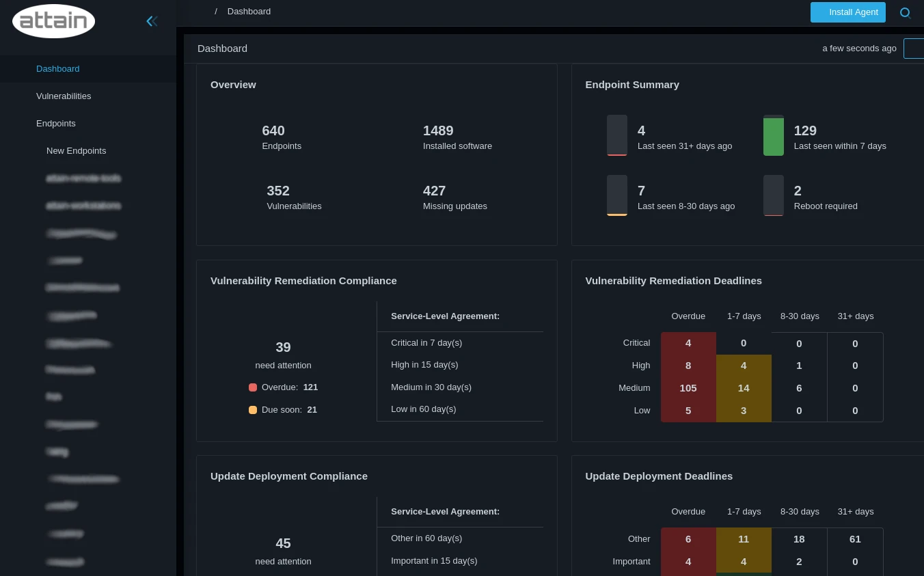Click the Update Deployment Deadlines card title

[659, 476]
